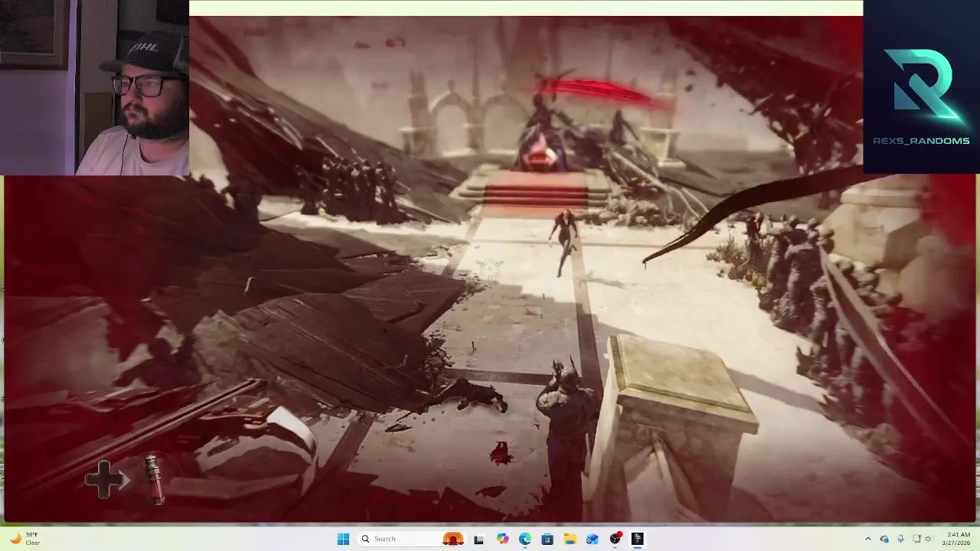
Task: Launch Copilot from the taskbar
Action: pos(502,539)
